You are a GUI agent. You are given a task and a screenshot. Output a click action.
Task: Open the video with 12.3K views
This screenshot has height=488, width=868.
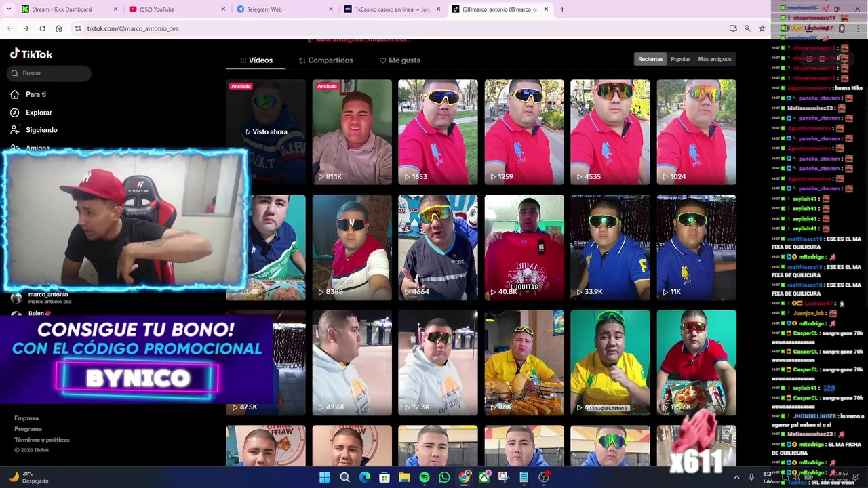[x=438, y=363]
